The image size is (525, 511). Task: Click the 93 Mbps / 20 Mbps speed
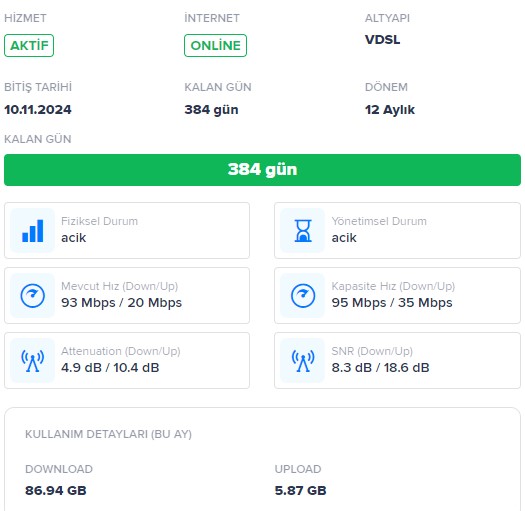(x=122, y=302)
